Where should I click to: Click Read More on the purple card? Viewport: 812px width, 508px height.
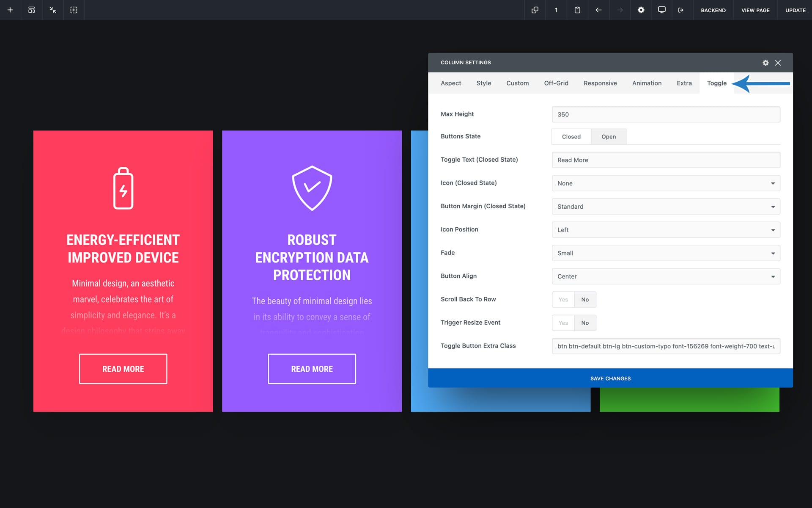click(312, 369)
